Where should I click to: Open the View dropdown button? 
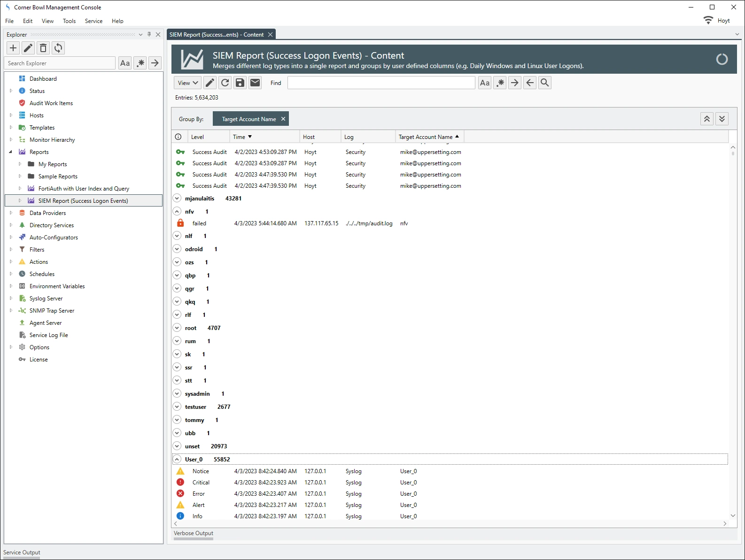tap(187, 83)
